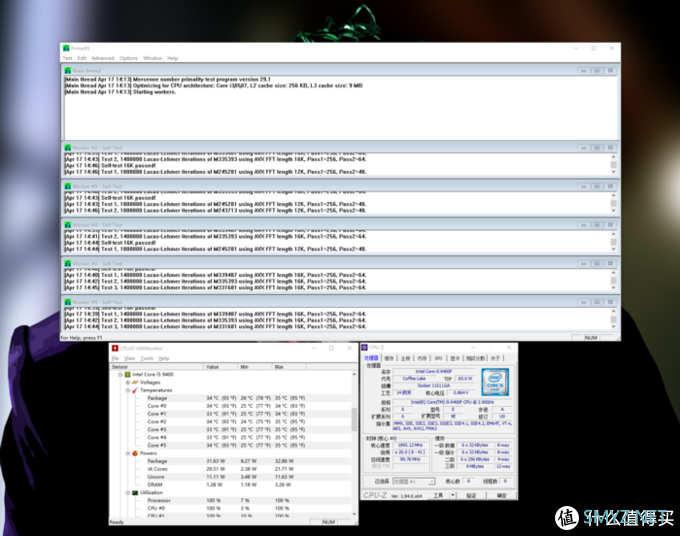Image resolution: width=680 pixels, height=536 pixels.
Task: Click the Temperatures thermometer icon
Action: tap(135, 390)
